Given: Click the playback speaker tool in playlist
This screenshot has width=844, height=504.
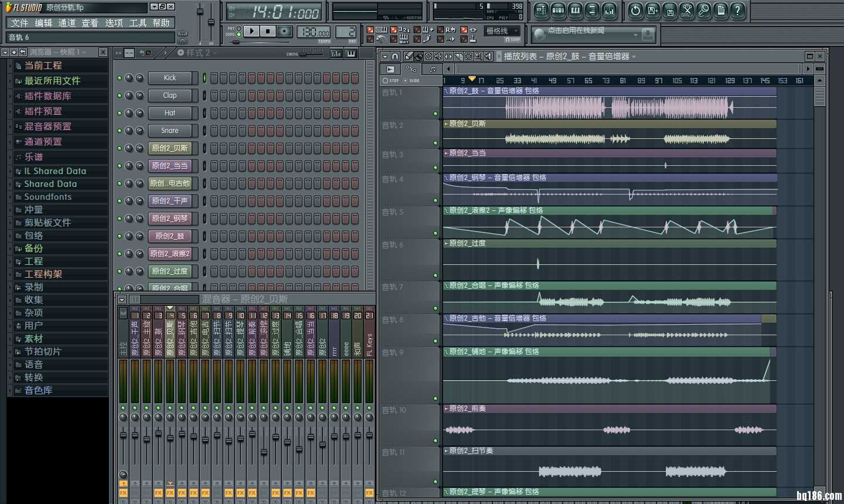Looking at the screenshot, I should pyautogui.click(x=488, y=56).
